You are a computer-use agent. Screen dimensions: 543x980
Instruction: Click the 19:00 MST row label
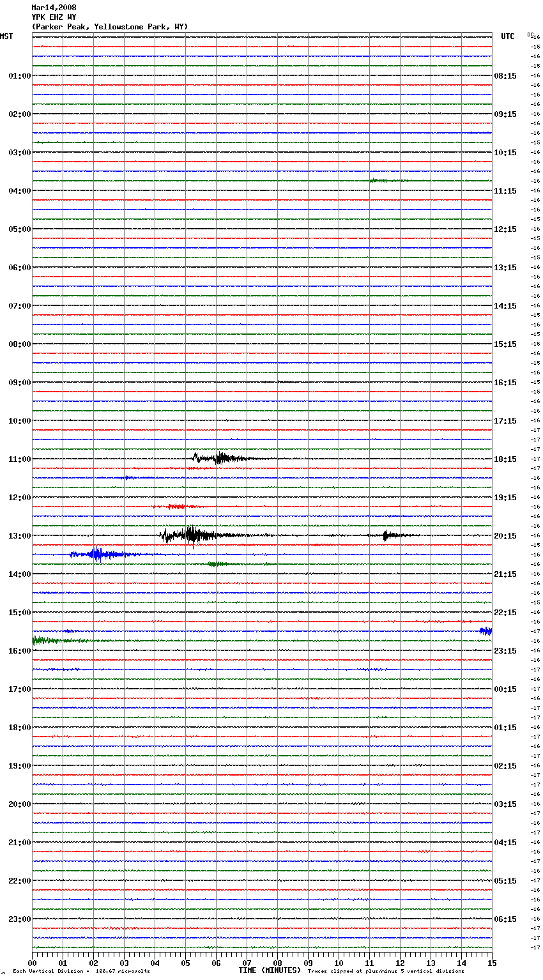(19, 766)
